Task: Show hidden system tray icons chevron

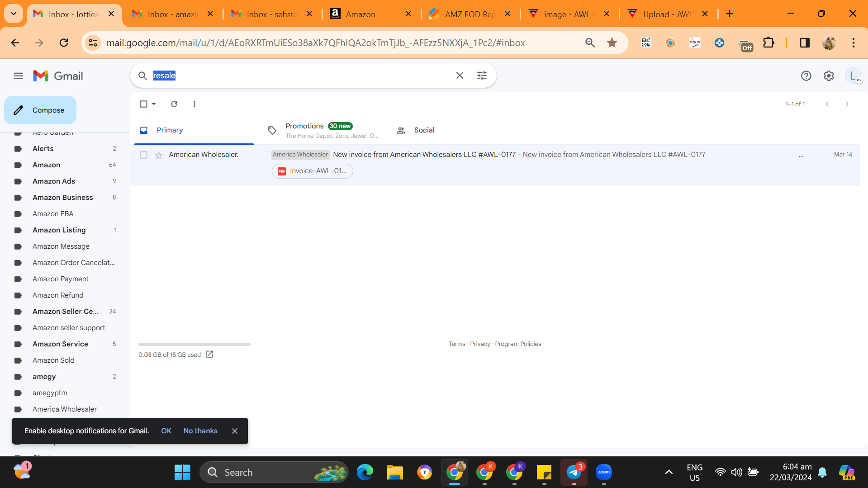Action: coord(669,472)
